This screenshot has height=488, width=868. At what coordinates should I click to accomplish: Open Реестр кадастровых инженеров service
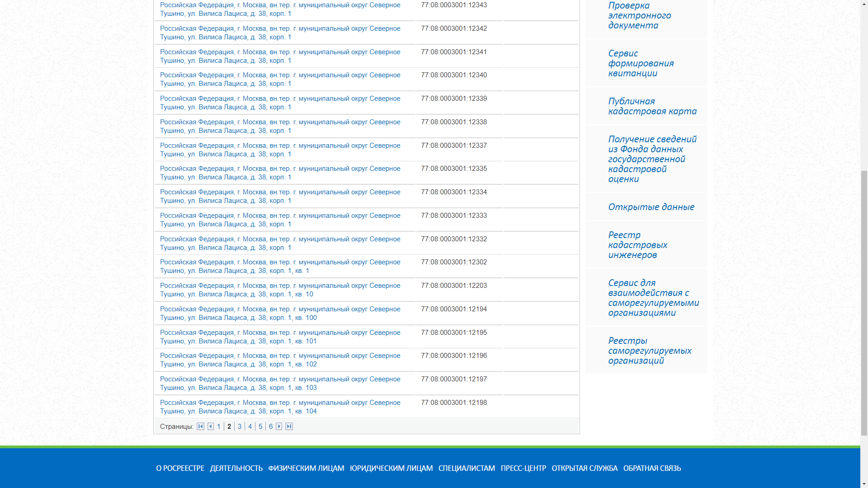pos(637,245)
